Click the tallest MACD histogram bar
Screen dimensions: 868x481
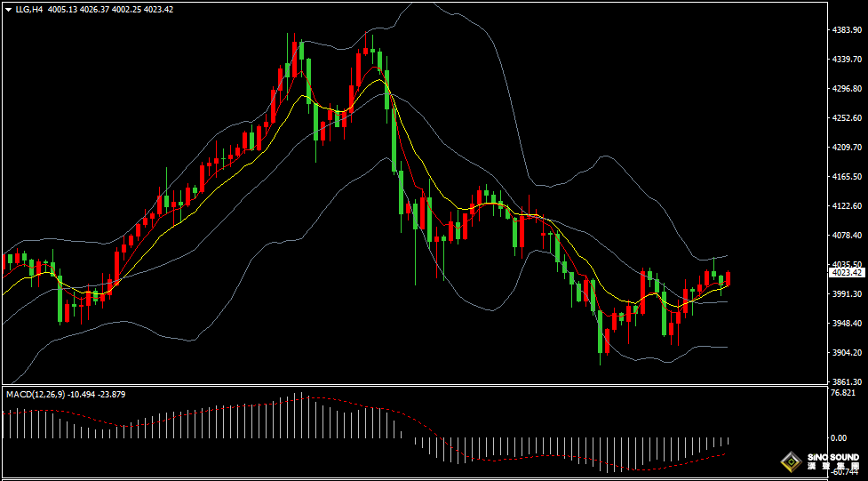click(x=299, y=415)
